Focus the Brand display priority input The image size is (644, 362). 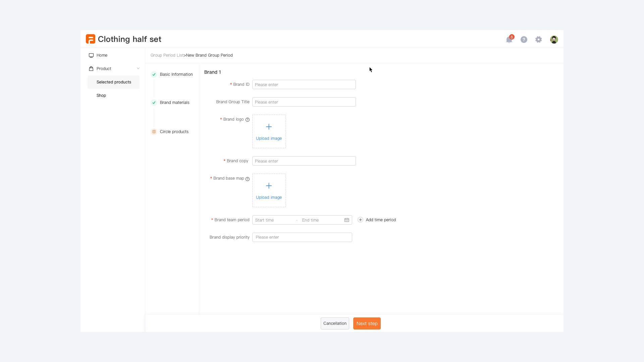302,237
